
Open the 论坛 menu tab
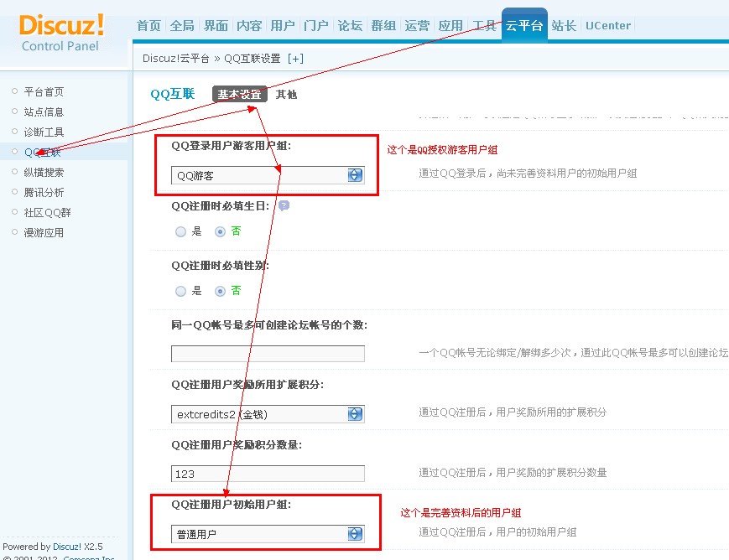[350, 25]
